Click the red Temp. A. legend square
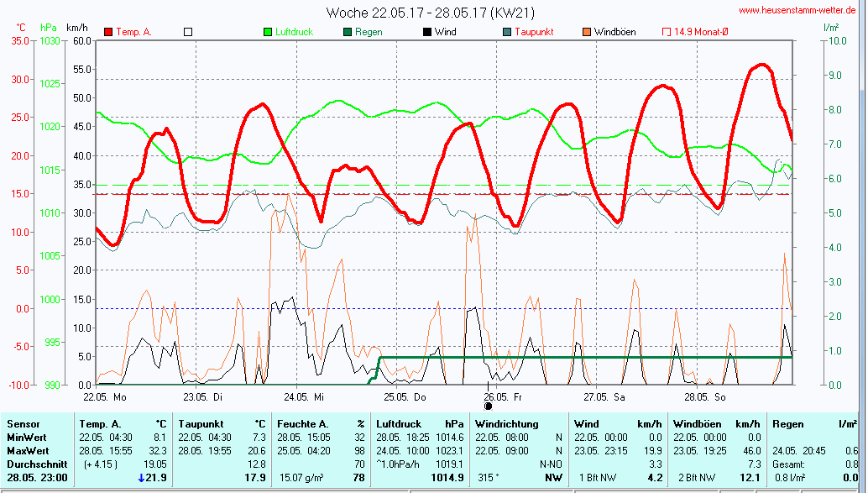Viewport: 868px width, 493px height. (108, 32)
